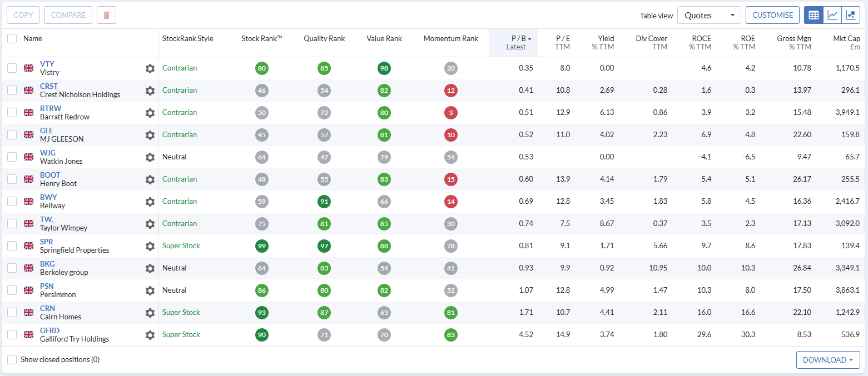Click Taylor Wimpey's Yield value 8.67
Viewport: 868px width, 376px height.
click(x=607, y=223)
